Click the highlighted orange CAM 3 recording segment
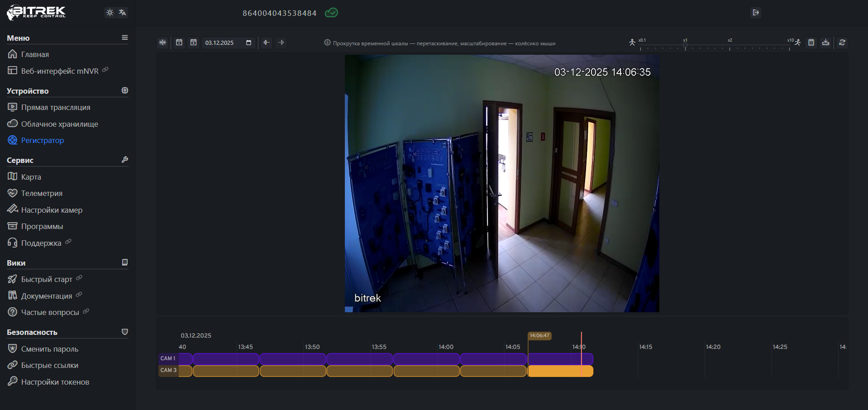This screenshot has width=868, height=410. click(560, 371)
